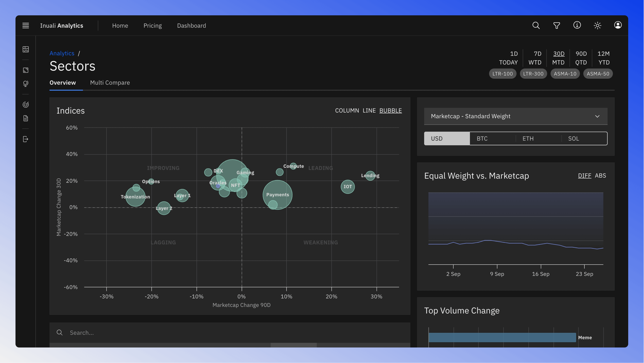Screen dimensions: 644x363
Task: Click the expand window icon in sidebar
Action: [x=25, y=70]
